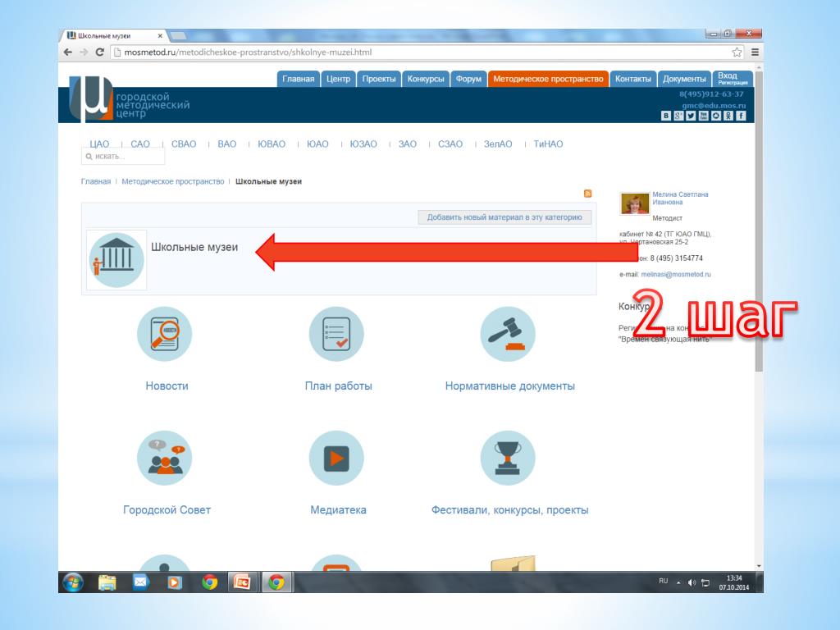Image resolution: width=840 pixels, height=630 pixels.
Task: Reload the page with the refresh icon
Action: [99, 52]
